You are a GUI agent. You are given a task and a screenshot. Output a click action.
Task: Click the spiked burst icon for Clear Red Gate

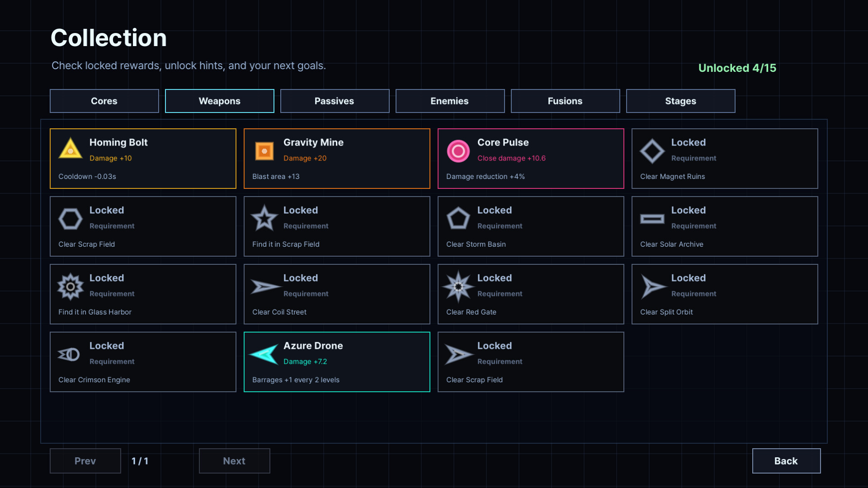(x=458, y=286)
